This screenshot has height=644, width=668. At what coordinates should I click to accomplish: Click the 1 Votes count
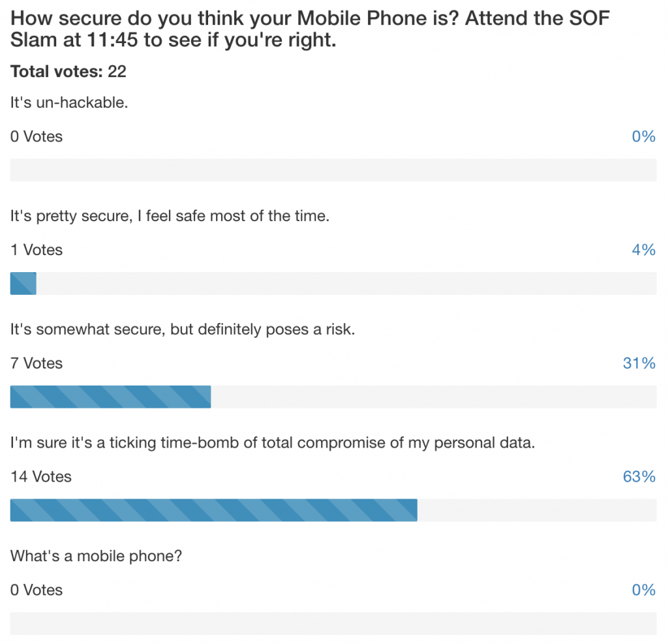point(37,250)
